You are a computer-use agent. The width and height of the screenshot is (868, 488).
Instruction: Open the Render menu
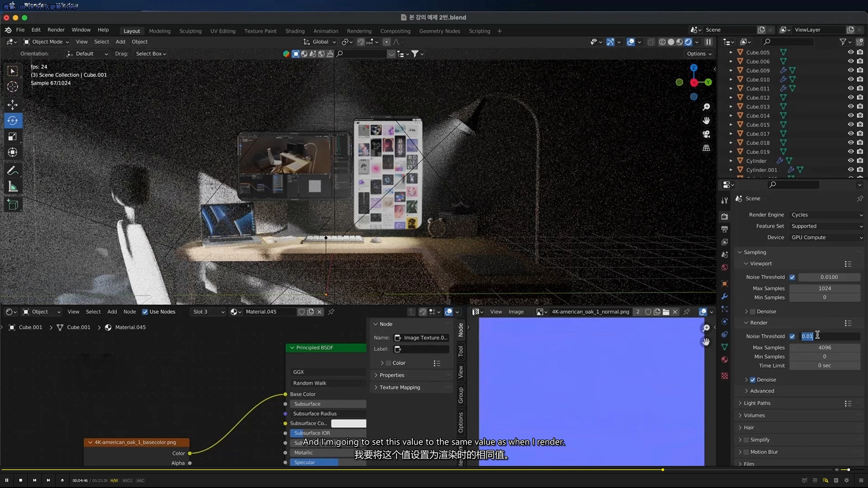click(x=56, y=30)
